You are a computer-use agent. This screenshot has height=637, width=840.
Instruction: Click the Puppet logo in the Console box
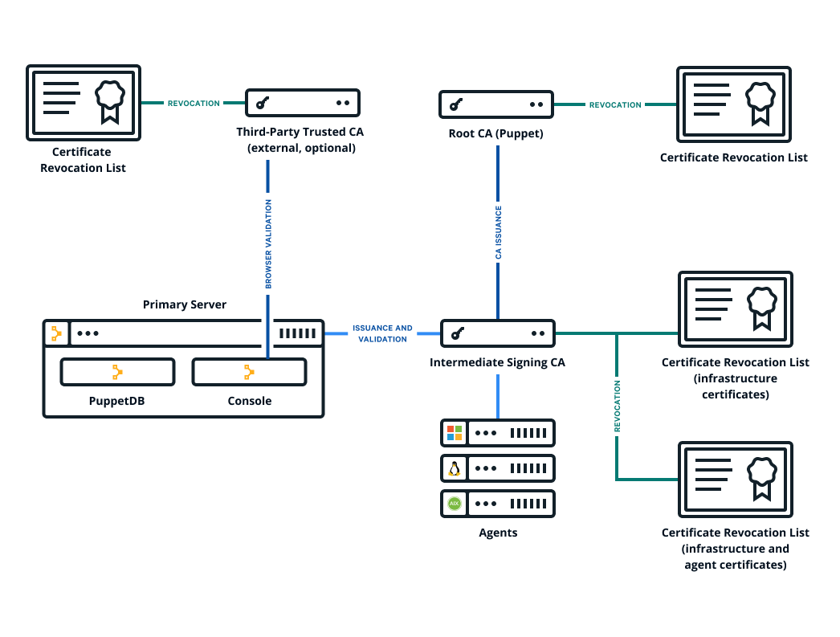click(249, 372)
